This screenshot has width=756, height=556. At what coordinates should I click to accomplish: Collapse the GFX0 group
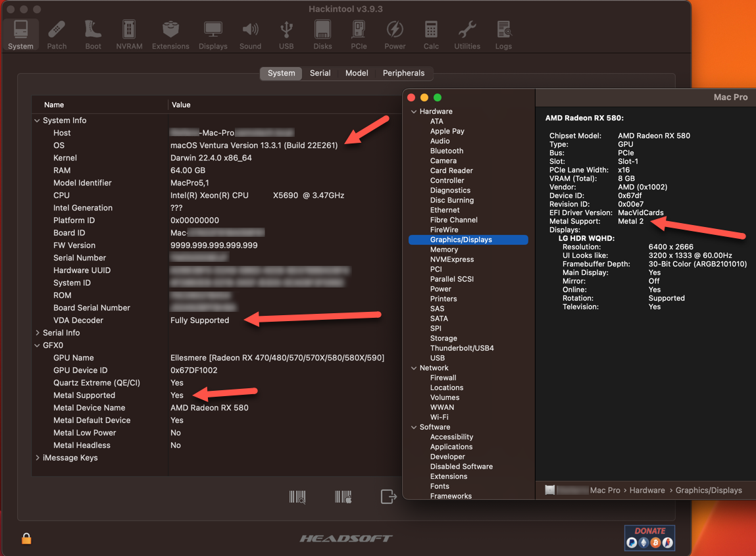[x=37, y=345]
